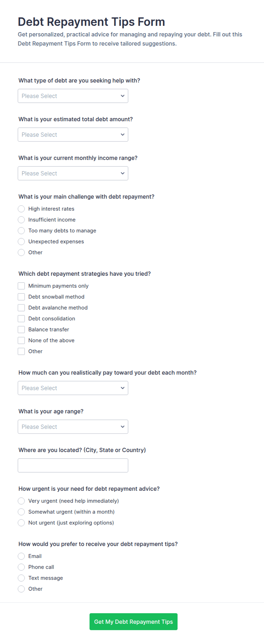Check None of the above

point(21,340)
